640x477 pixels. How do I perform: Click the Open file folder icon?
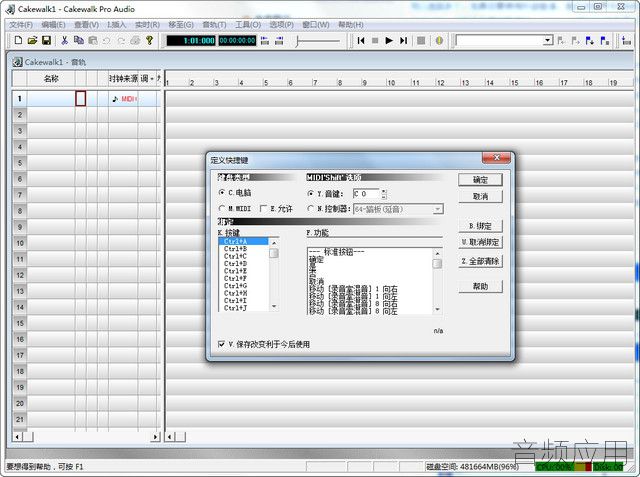32,40
